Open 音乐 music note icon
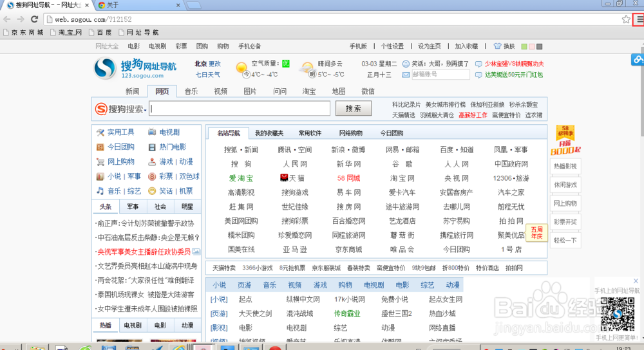Viewport: 644px width, 350px height. point(100,191)
